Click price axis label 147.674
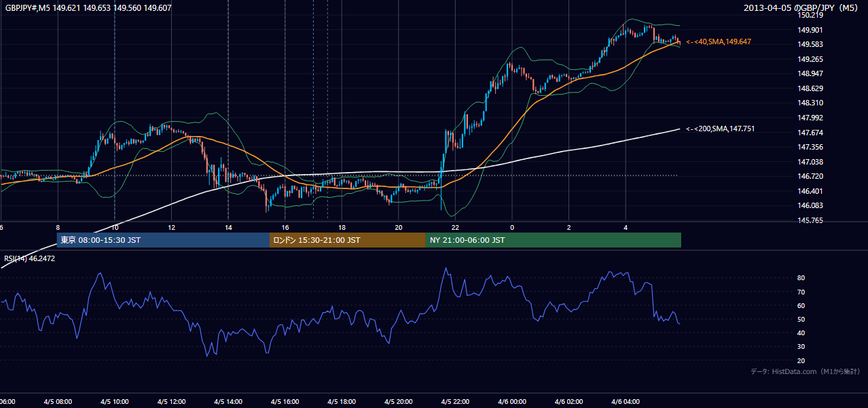 pyautogui.click(x=812, y=133)
